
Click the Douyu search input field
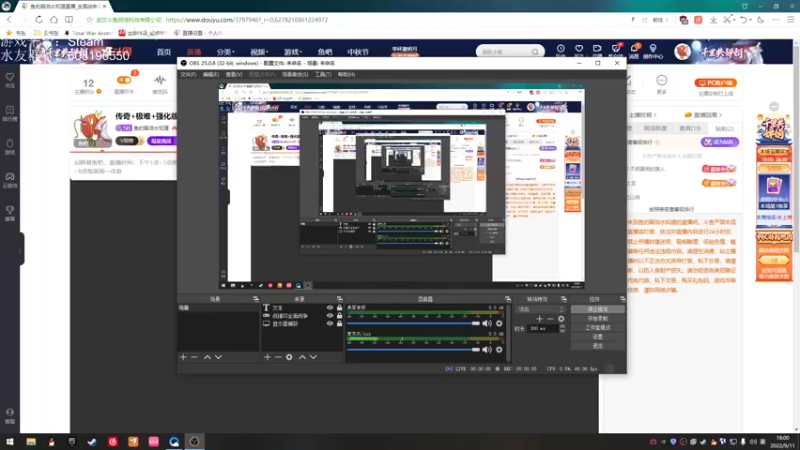pos(505,52)
